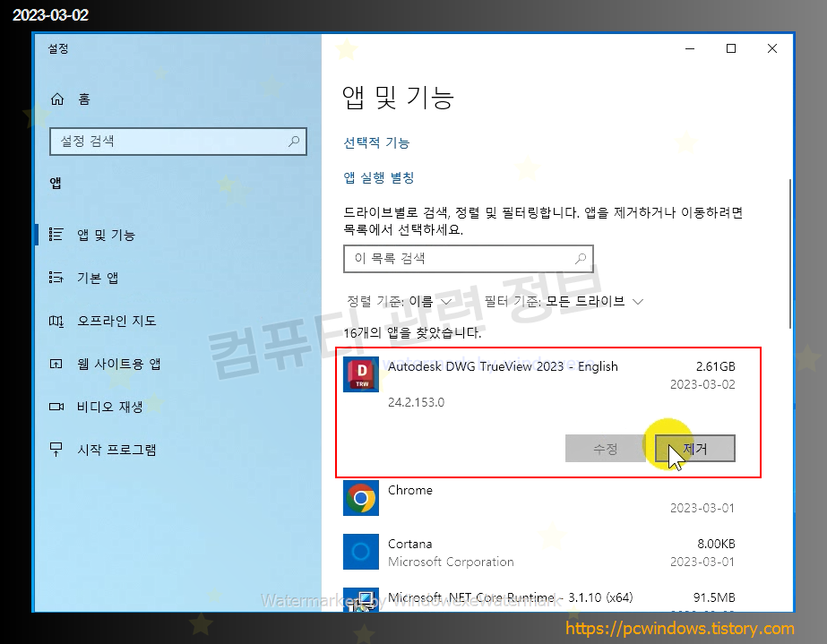Select the Microsoft .NET Core Runtime icon
The width and height of the screenshot is (827, 644).
tap(361, 600)
